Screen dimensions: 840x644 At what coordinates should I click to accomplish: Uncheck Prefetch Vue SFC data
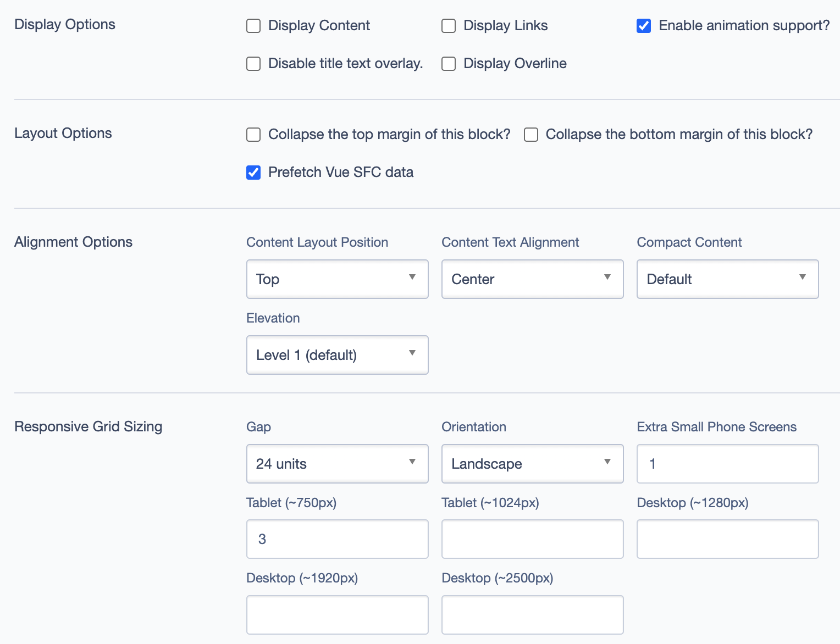point(253,173)
